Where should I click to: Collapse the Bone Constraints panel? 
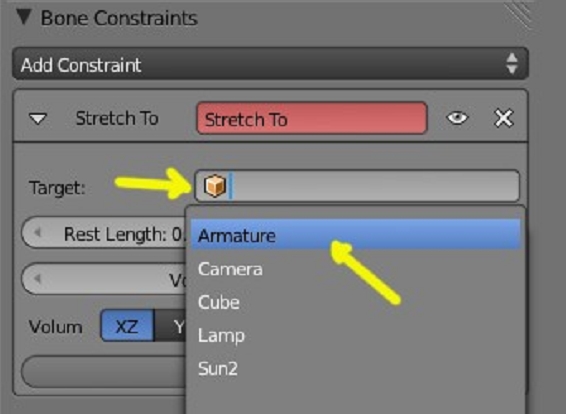pos(24,17)
